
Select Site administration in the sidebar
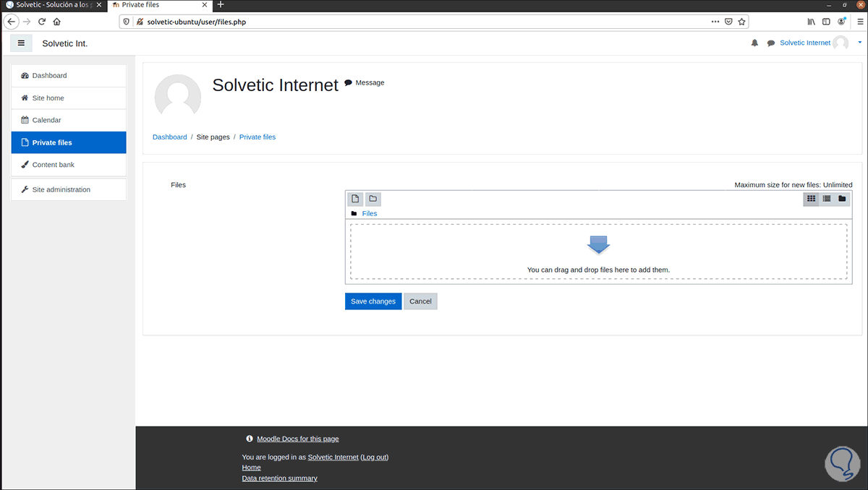point(61,189)
